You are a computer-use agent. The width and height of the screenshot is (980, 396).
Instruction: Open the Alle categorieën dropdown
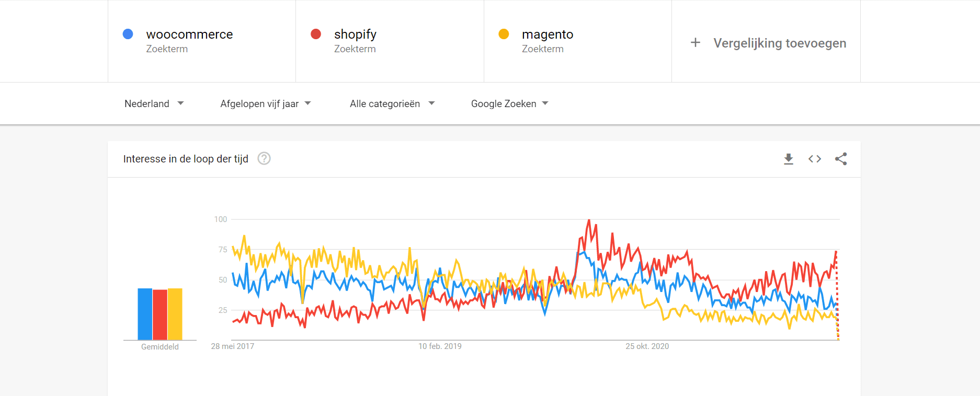tap(392, 103)
